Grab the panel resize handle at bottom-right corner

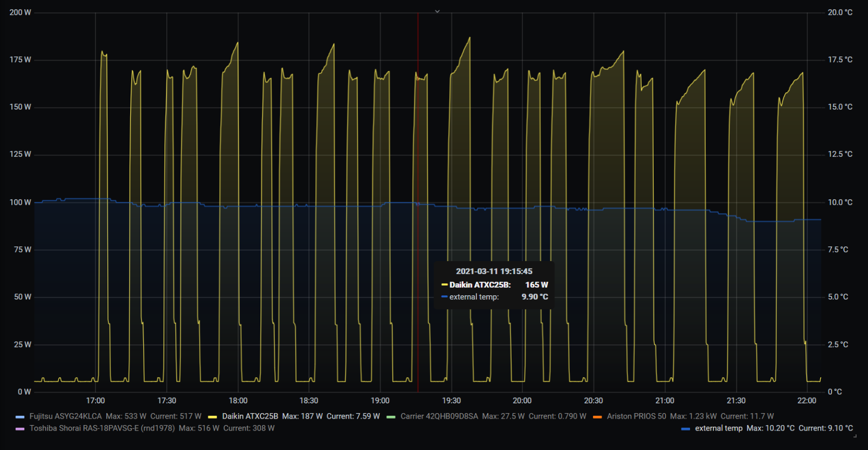(855, 435)
